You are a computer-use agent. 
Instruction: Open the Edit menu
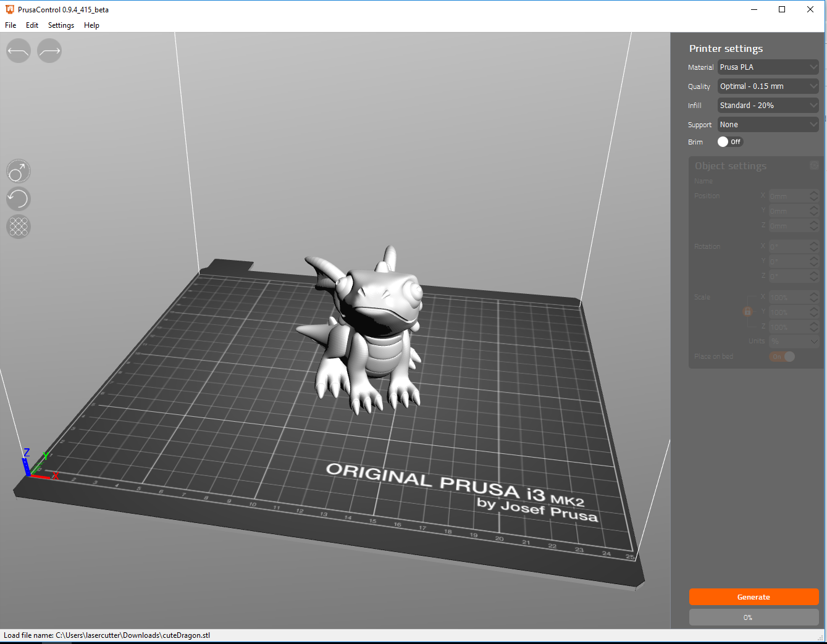point(32,25)
